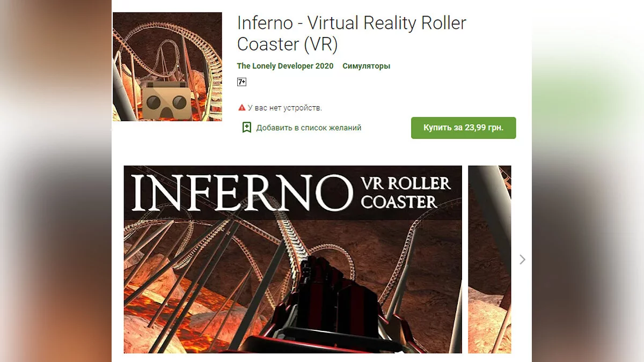The image size is (644, 362).
Task: Click the Добавить в список желаний label
Action: pyautogui.click(x=309, y=128)
